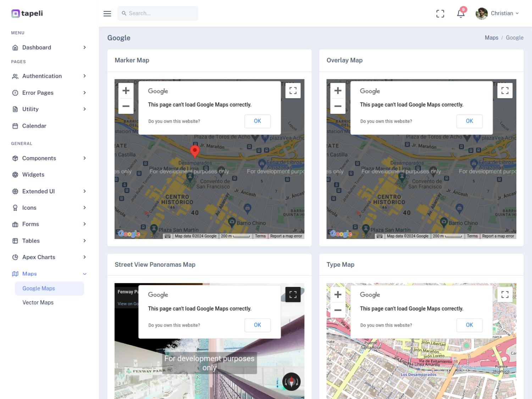The image size is (532, 399).
Task: Toggle fullscreen on the Marker Map
Action: point(293,90)
